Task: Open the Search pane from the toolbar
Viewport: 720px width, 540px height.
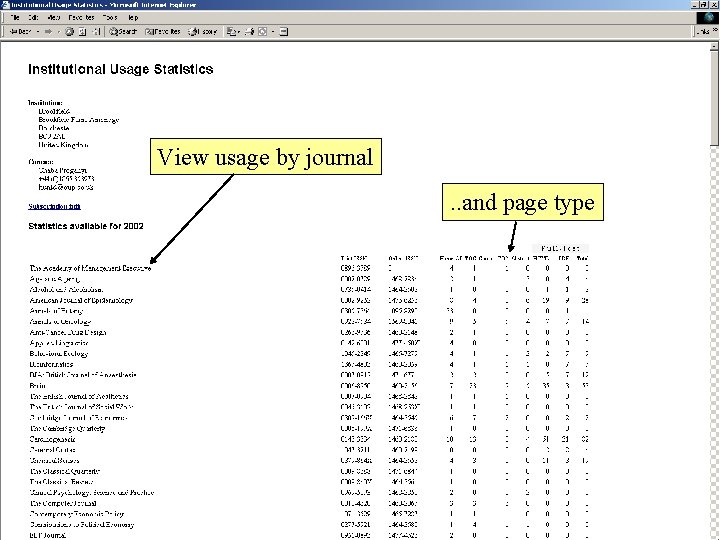Action: [123, 32]
